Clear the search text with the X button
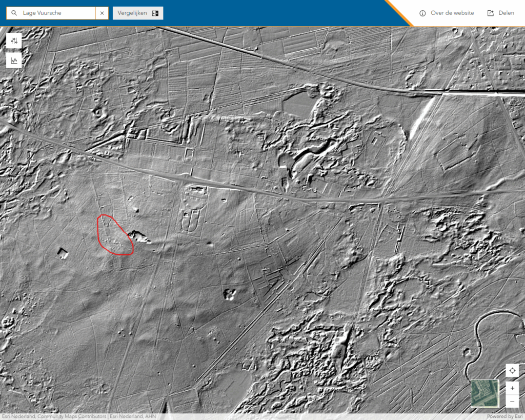The image size is (525, 420). (102, 13)
